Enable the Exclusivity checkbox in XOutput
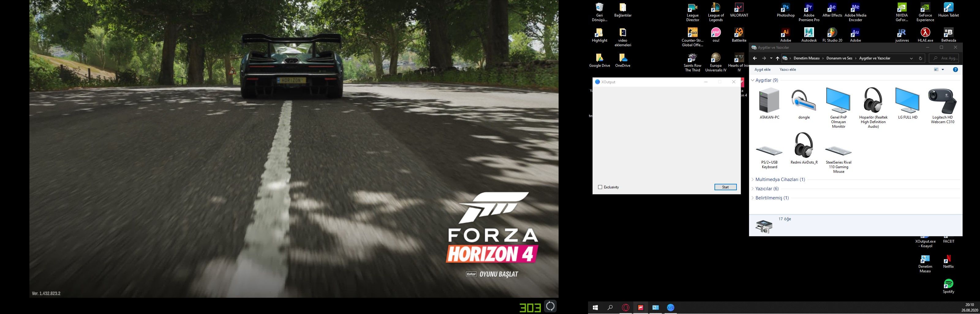Image resolution: width=980 pixels, height=314 pixels. (600, 187)
